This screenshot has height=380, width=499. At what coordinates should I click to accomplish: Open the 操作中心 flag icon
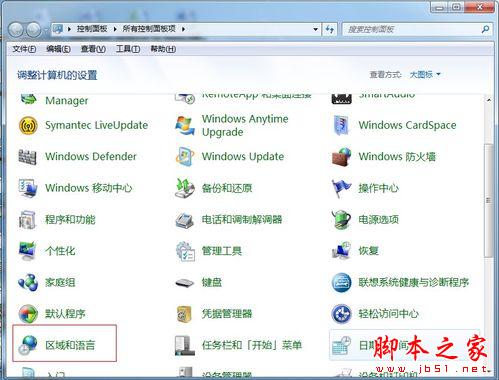341,188
